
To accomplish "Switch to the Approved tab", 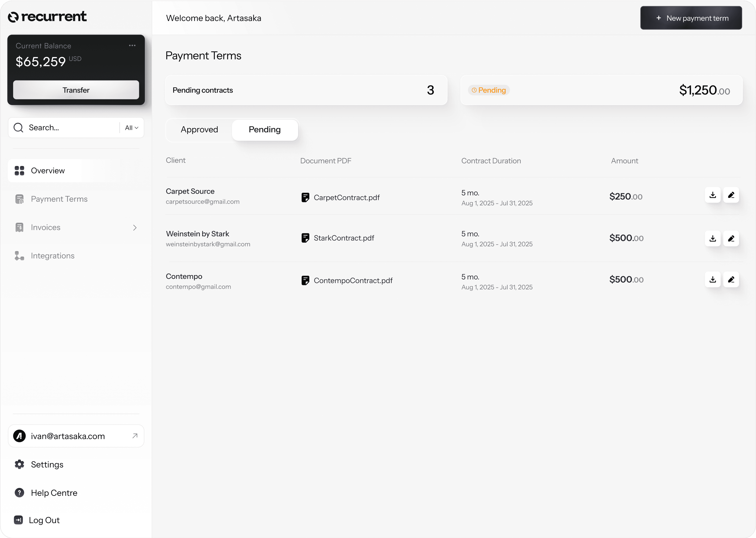I will (x=199, y=129).
